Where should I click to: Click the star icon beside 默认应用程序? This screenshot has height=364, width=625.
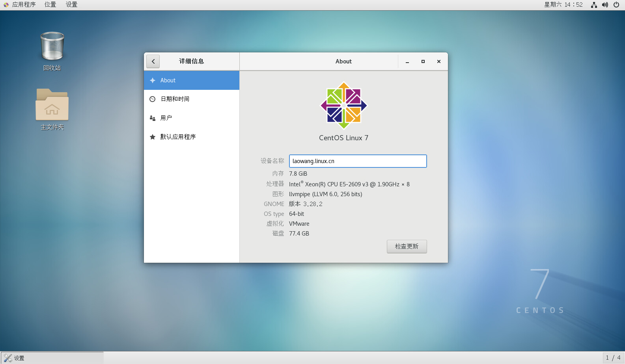(x=153, y=137)
